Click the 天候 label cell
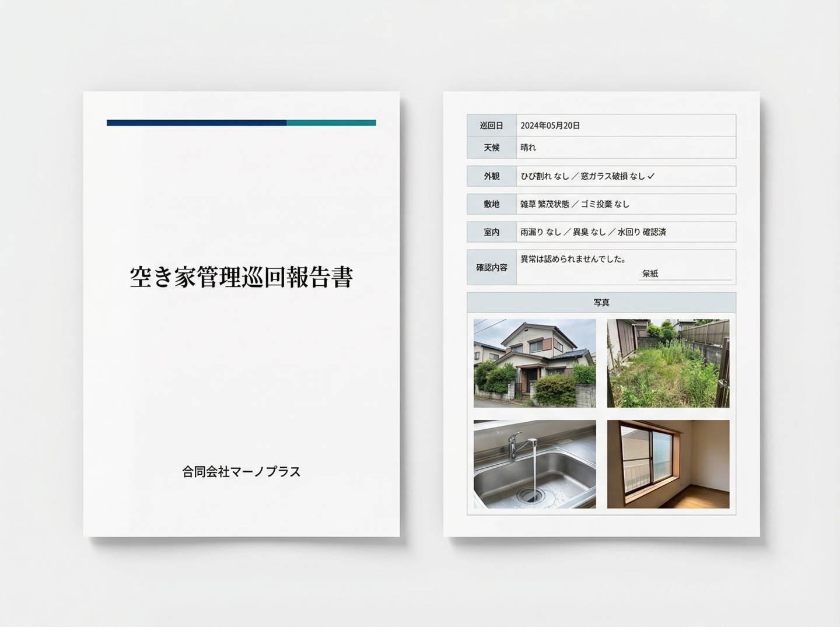 [491, 148]
